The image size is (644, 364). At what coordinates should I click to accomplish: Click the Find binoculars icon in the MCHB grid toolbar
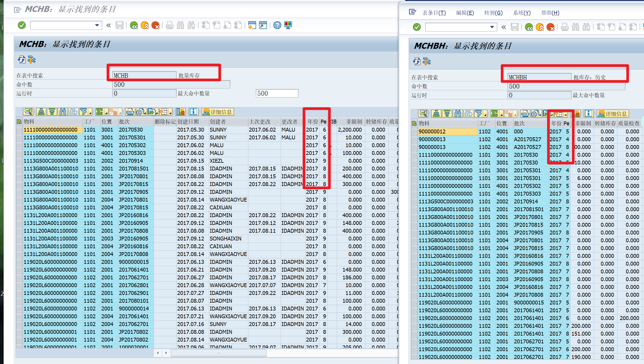63,112
